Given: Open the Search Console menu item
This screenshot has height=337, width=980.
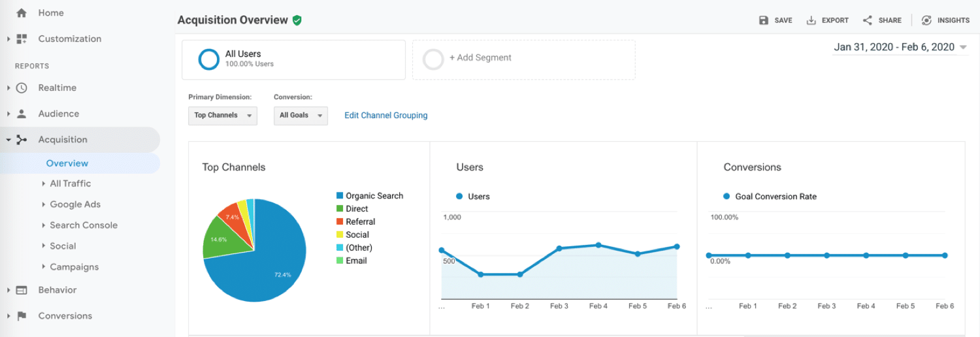Looking at the screenshot, I should [83, 225].
